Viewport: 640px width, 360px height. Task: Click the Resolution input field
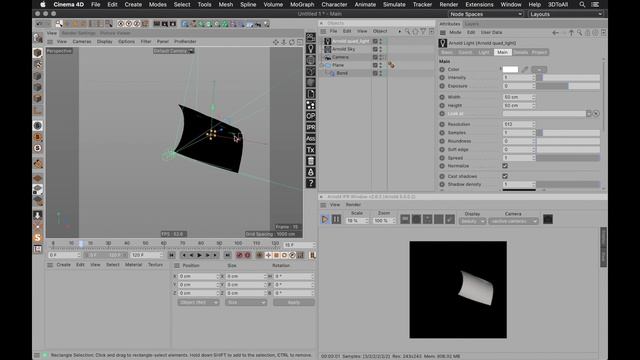(519, 124)
